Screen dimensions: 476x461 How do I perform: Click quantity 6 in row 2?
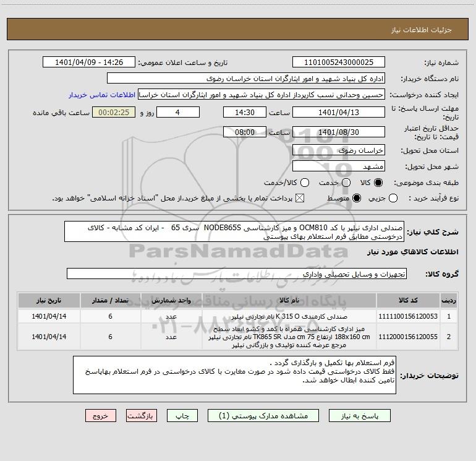[x=110, y=337]
